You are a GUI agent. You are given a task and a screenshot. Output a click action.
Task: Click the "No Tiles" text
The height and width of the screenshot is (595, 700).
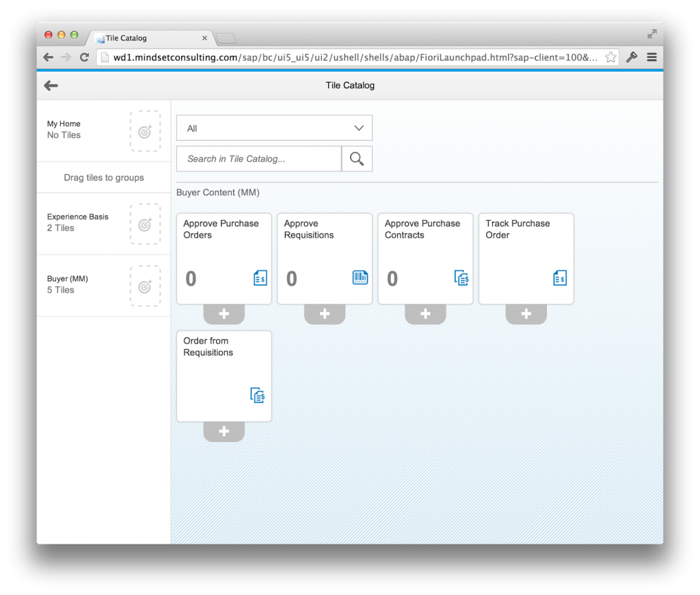(x=64, y=135)
